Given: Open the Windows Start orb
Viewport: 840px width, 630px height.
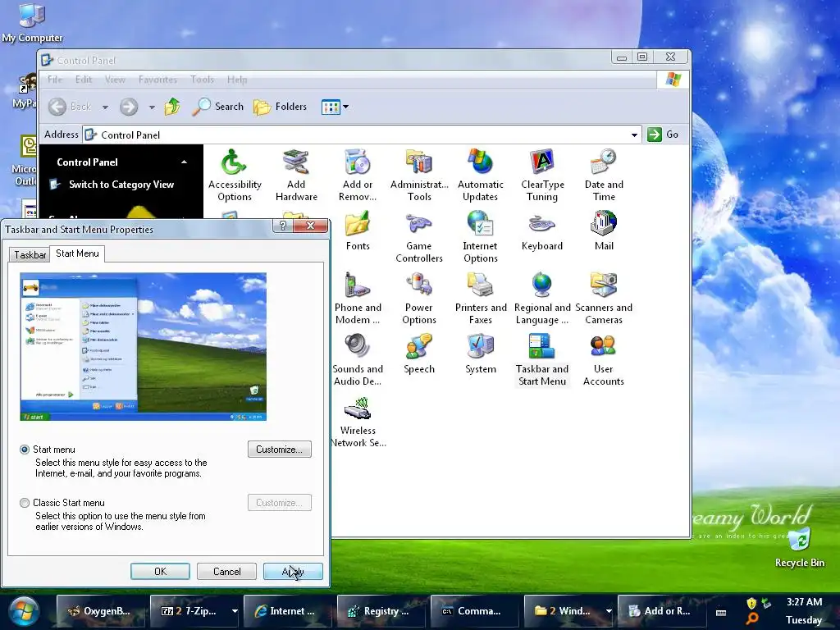Looking at the screenshot, I should (x=24, y=611).
